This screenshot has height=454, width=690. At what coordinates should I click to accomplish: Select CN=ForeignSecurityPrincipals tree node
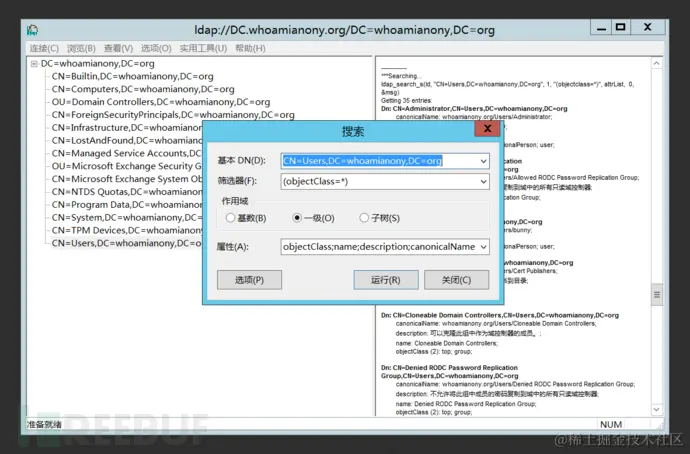click(x=173, y=115)
